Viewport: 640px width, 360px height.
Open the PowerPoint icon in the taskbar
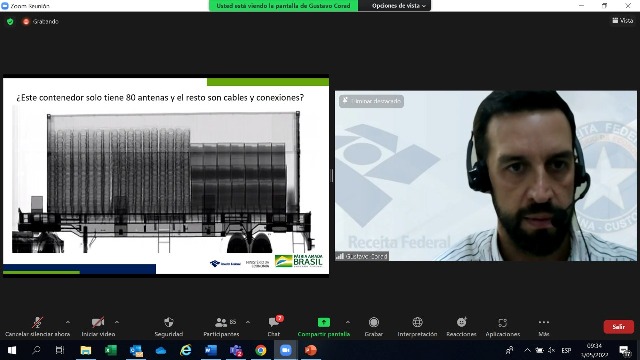[311, 350]
